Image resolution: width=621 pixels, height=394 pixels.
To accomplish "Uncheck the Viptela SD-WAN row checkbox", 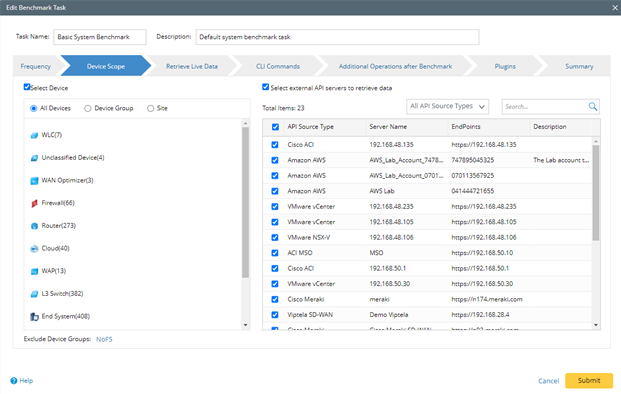I will coord(275,315).
